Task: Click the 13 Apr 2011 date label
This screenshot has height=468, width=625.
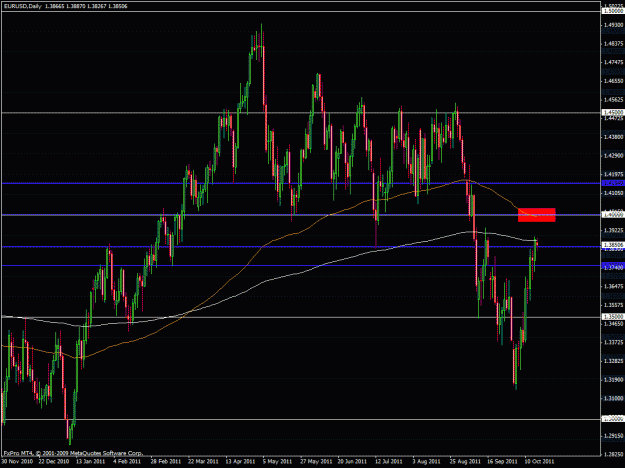Action: click(x=240, y=461)
